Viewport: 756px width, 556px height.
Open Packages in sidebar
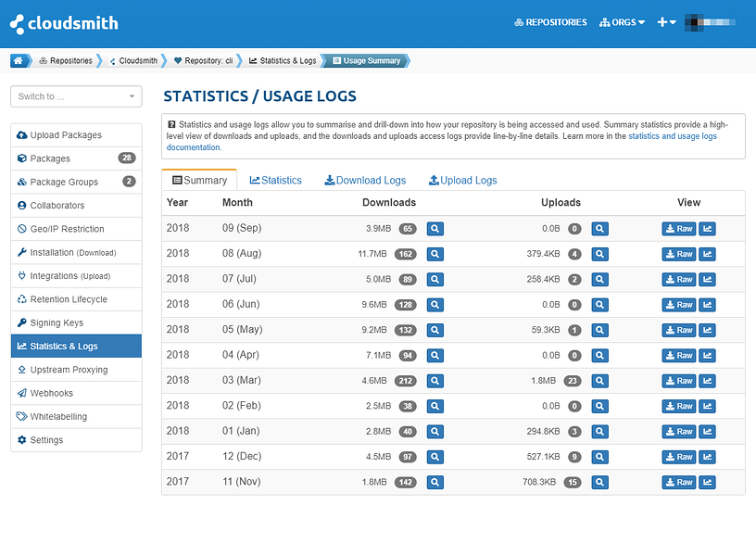(x=76, y=158)
